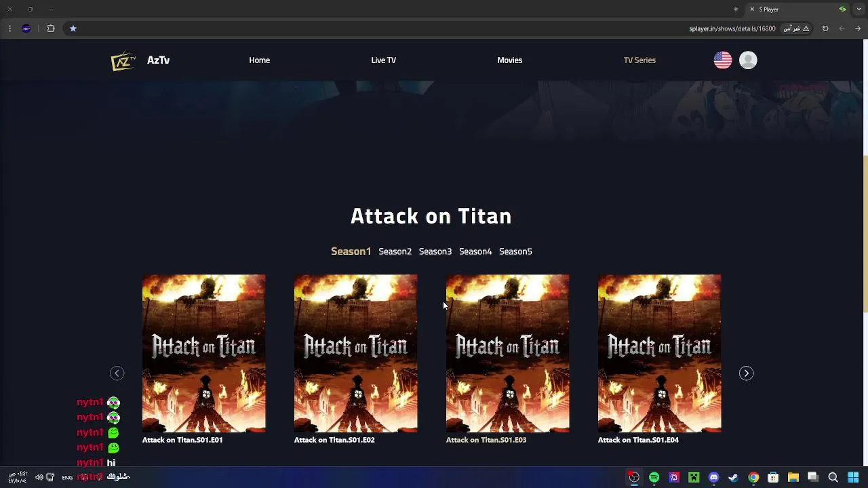This screenshot has width=868, height=488.
Task: Open TV Series section
Action: pos(639,60)
